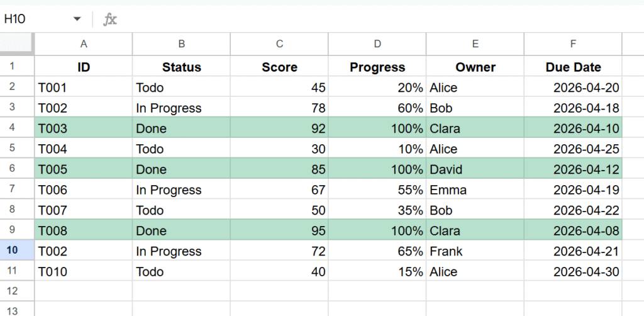This screenshot has height=316, width=644.
Task: Click the green Done cell for T005
Action: pyautogui.click(x=182, y=169)
